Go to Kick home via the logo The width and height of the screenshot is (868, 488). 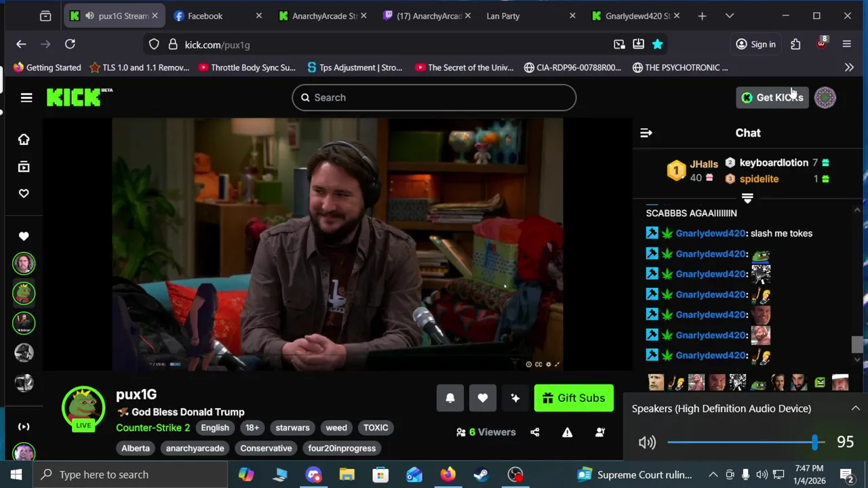tap(79, 98)
